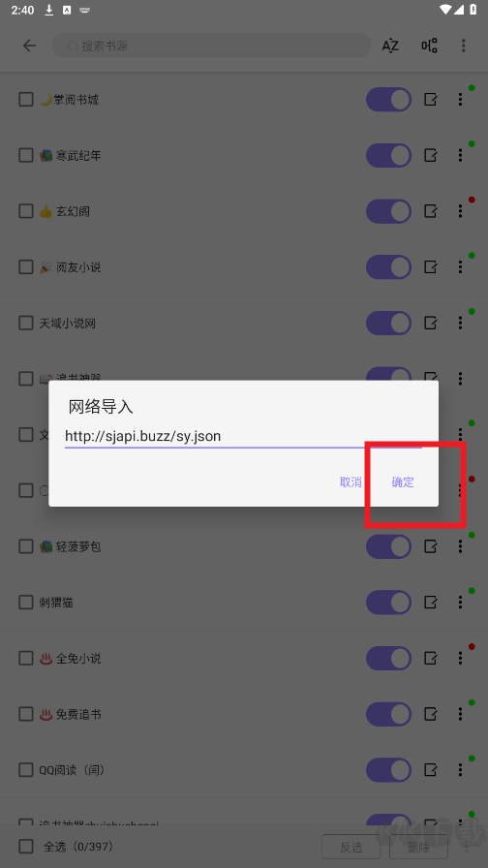
Task: Edit the 免费追书 source
Action: (431, 714)
